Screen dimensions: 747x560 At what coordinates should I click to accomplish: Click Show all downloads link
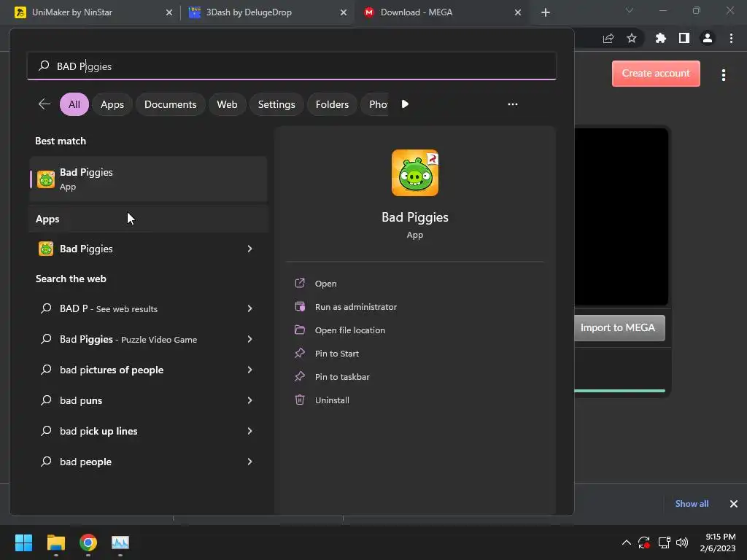pyautogui.click(x=692, y=503)
